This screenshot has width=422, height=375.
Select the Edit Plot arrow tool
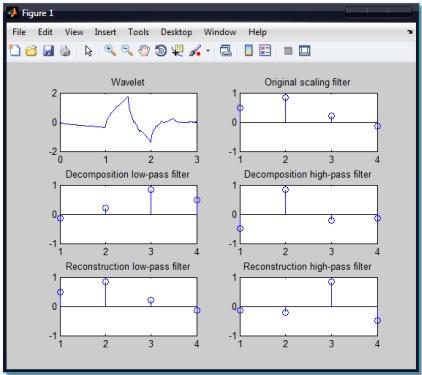pos(88,51)
